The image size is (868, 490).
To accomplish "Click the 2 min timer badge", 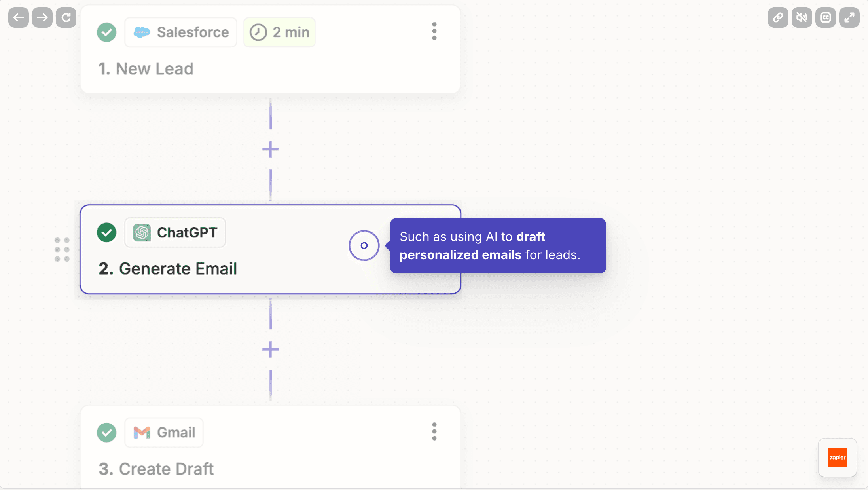I will 279,32.
